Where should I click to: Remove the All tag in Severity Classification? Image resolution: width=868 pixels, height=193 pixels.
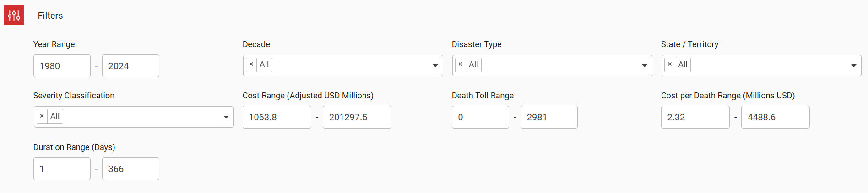(42, 116)
